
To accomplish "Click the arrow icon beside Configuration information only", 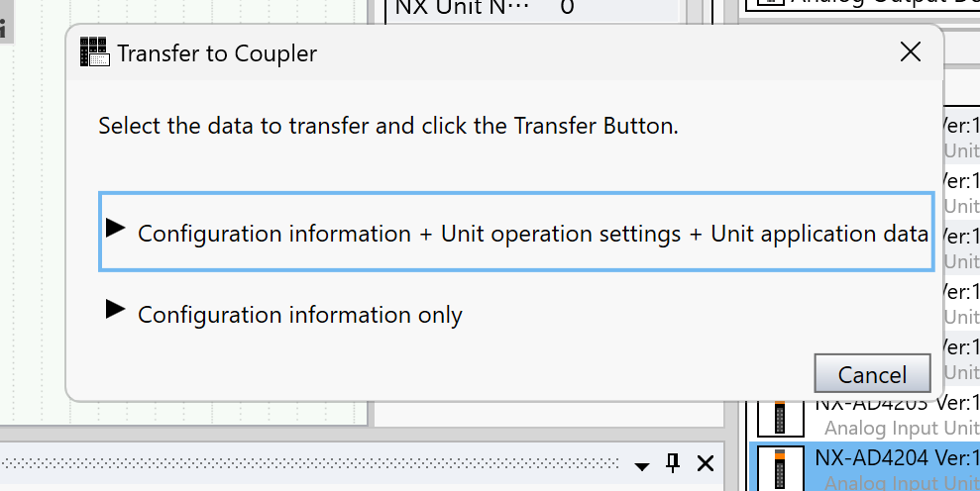I will (116, 310).
